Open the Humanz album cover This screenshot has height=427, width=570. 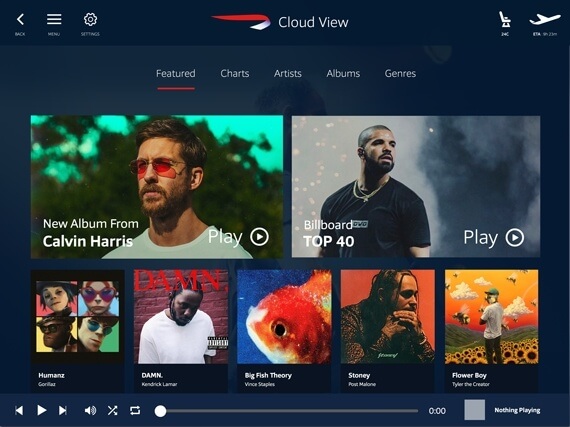tap(77, 317)
